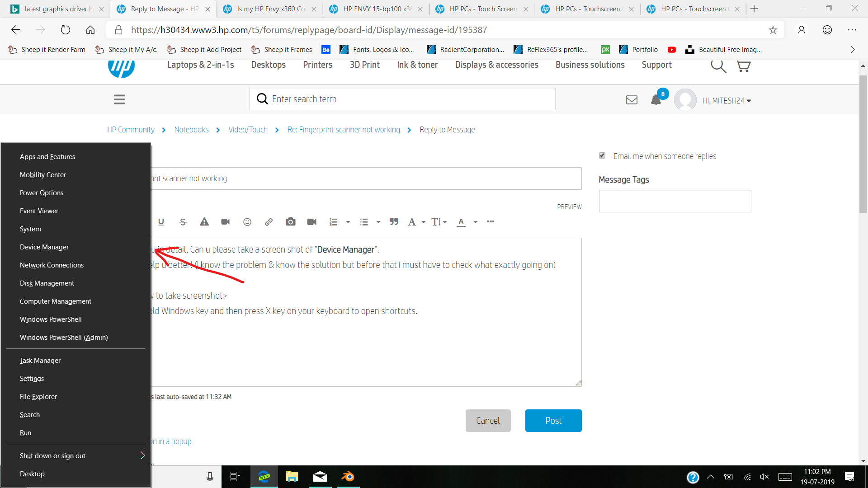Underline the selected text
Viewport: 868px width, 488px height.
tap(161, 222)
